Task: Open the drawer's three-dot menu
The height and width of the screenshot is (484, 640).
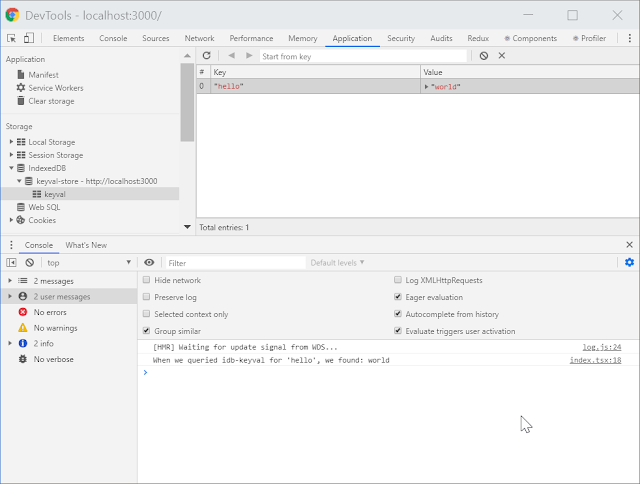Action: (x=11, y=245)
